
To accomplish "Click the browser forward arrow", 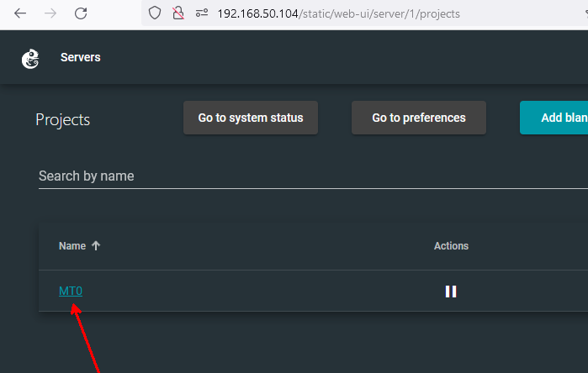I will click(x=50, y=13).
